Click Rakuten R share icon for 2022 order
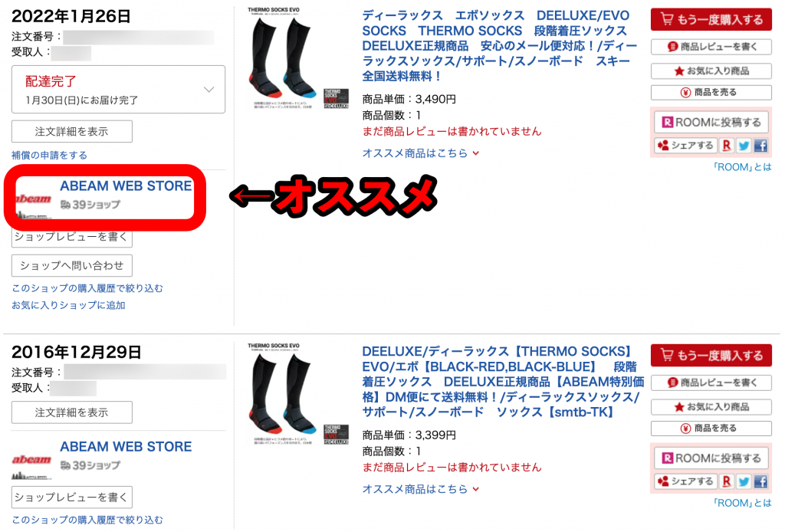Image resolution: width=785 pixels, height=532 pixels. point(727,146)
